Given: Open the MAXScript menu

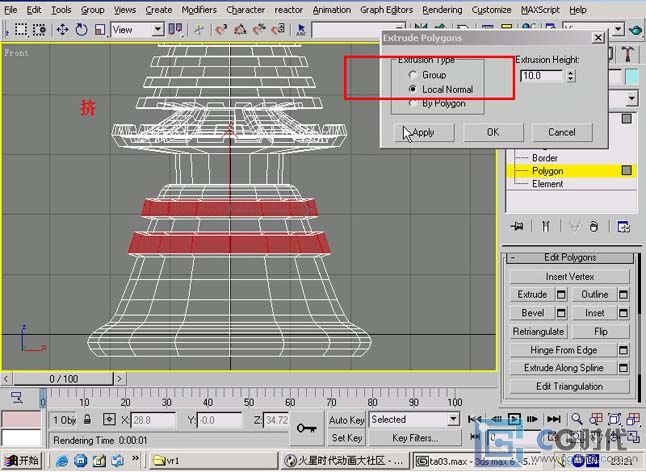Looking at the screenshot, I should [x=540, y=10].
